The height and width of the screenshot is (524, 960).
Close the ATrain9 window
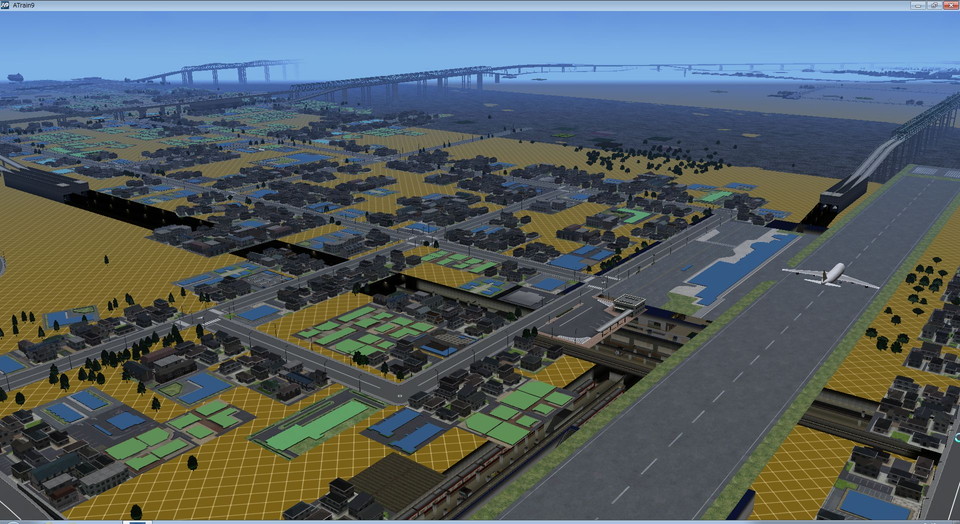point(951,5)
